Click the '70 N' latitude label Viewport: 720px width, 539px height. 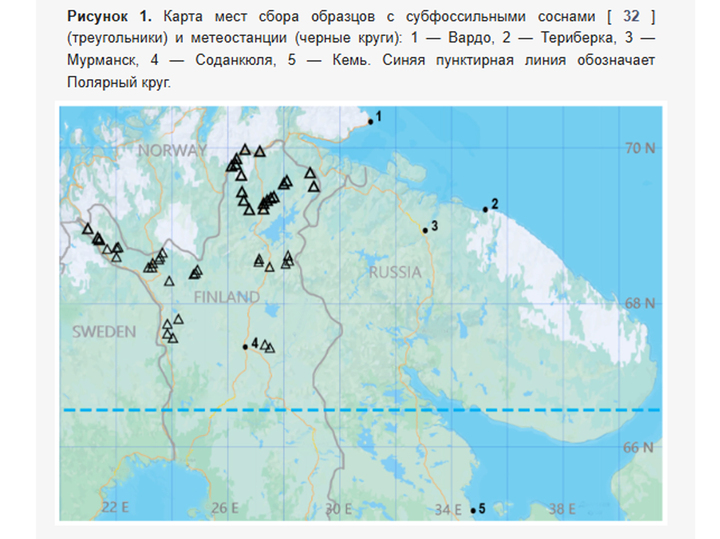click(640, 148)
